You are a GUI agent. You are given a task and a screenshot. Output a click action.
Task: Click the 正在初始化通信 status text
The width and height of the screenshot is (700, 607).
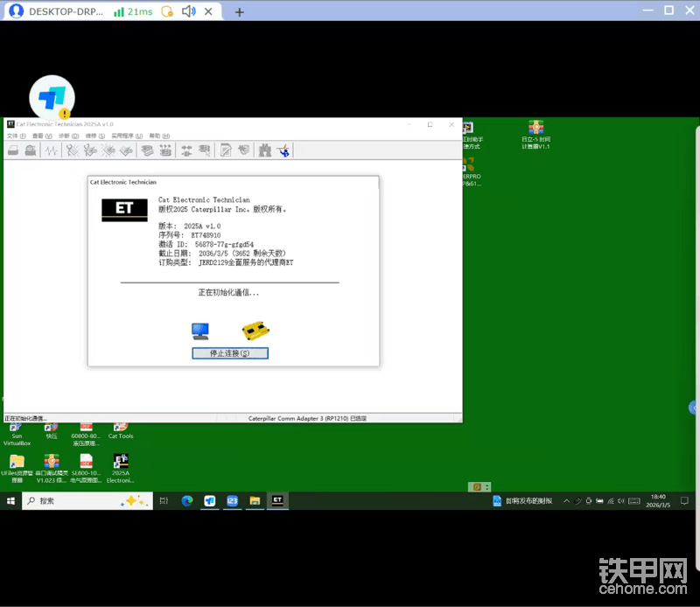tap(228, 293)
